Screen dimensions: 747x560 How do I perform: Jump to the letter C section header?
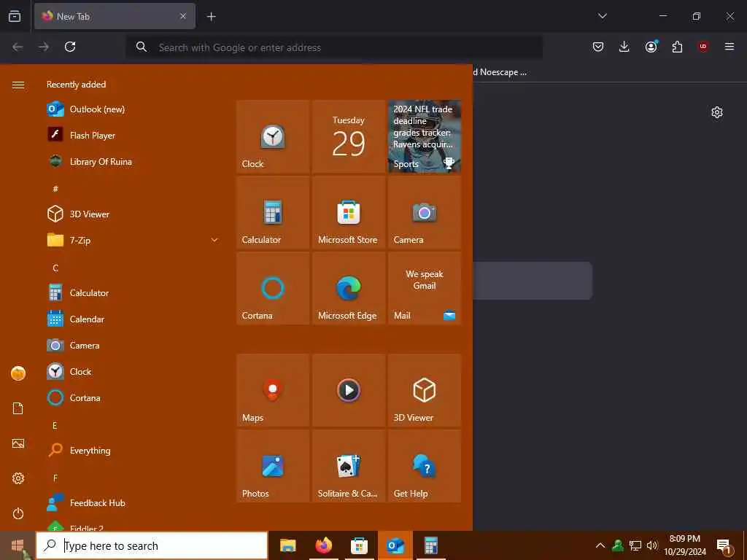pyautogui.click(x=55, y=268)
